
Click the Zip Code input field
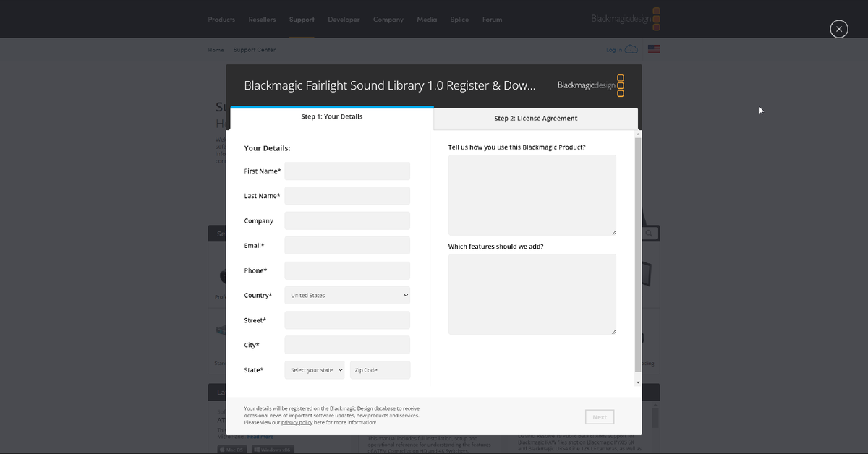coord(380,370)
